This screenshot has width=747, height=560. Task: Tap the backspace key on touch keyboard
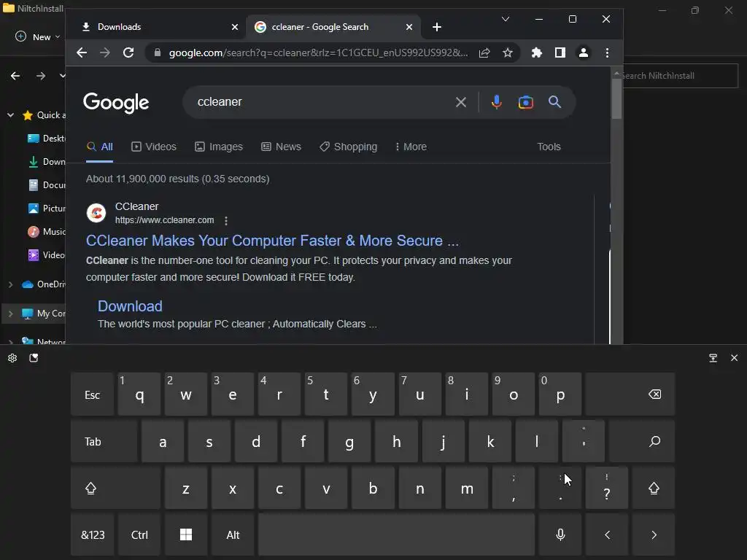(630, 394)
